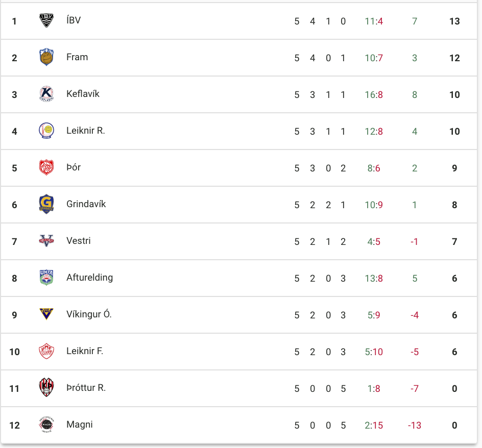The width and height of the screenshot is (482, 448).
Task: Open the Magni club logo
Action: (x=46, y=425)
